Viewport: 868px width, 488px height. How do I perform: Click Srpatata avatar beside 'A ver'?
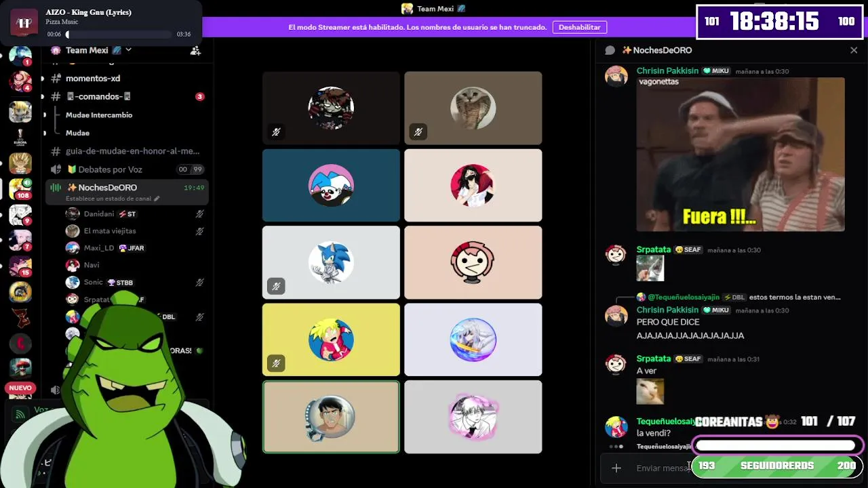[616, 364]
